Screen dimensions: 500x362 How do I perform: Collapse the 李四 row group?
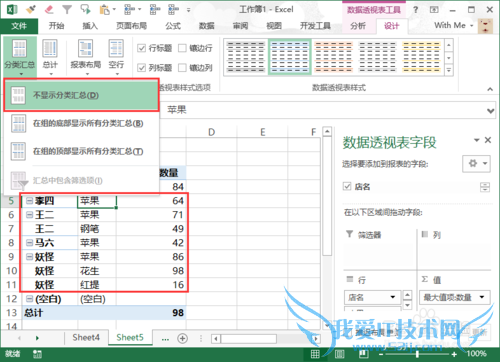point(30,201)
